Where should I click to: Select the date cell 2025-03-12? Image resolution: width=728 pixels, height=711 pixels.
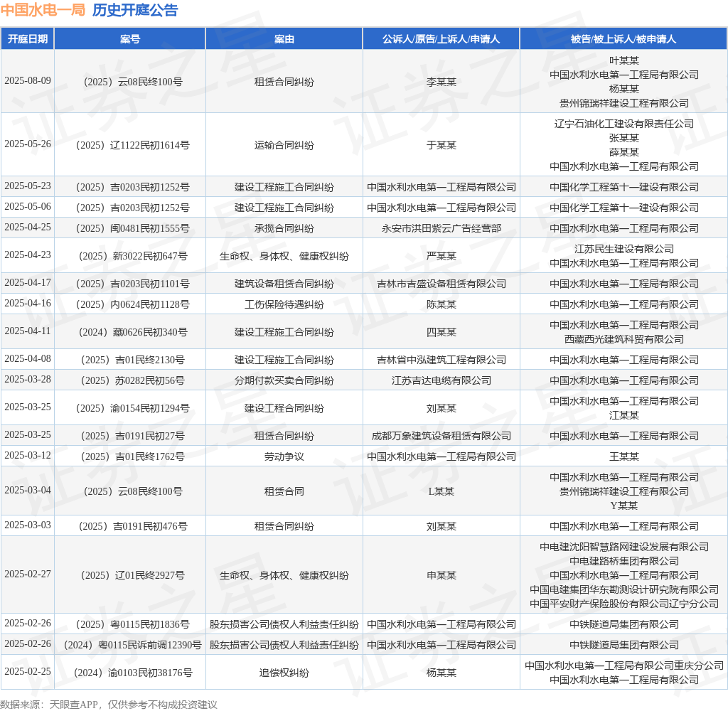pyautogui.click(x=28, y=456)
